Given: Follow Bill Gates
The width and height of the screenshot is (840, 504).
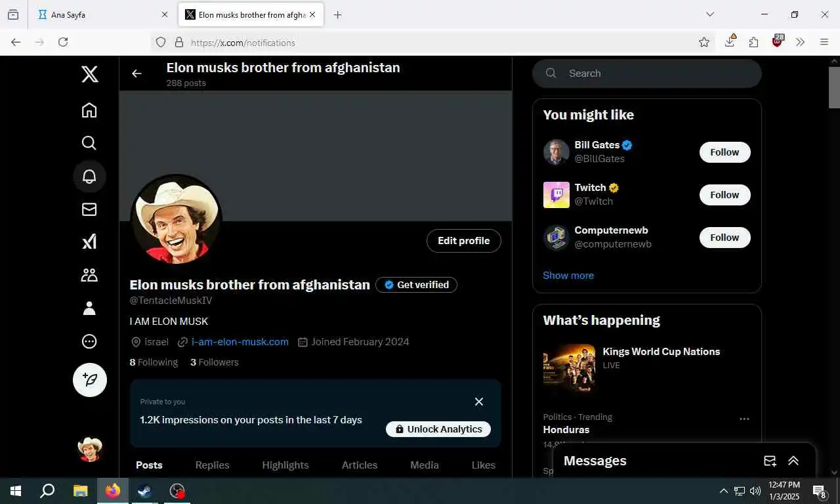Looking at the screenshot, I should [x=725, y=152].
